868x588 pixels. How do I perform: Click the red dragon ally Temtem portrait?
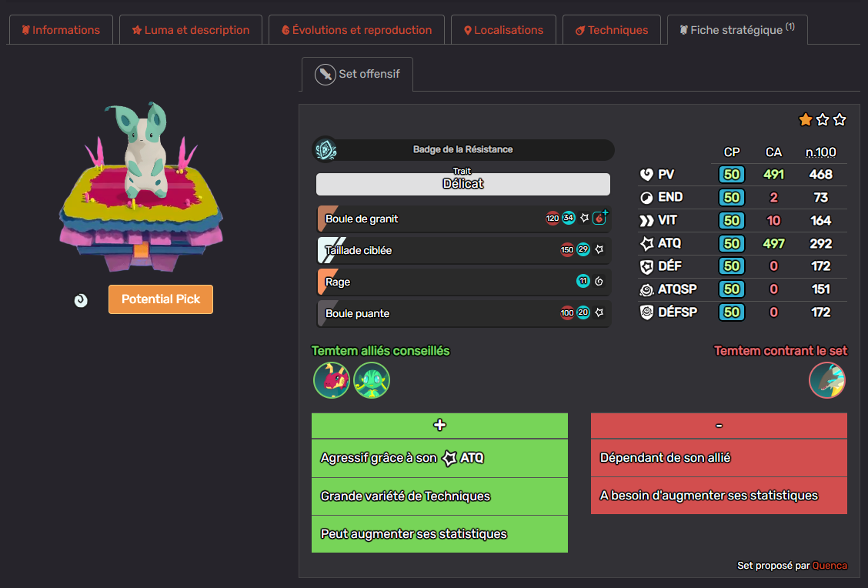332,380
